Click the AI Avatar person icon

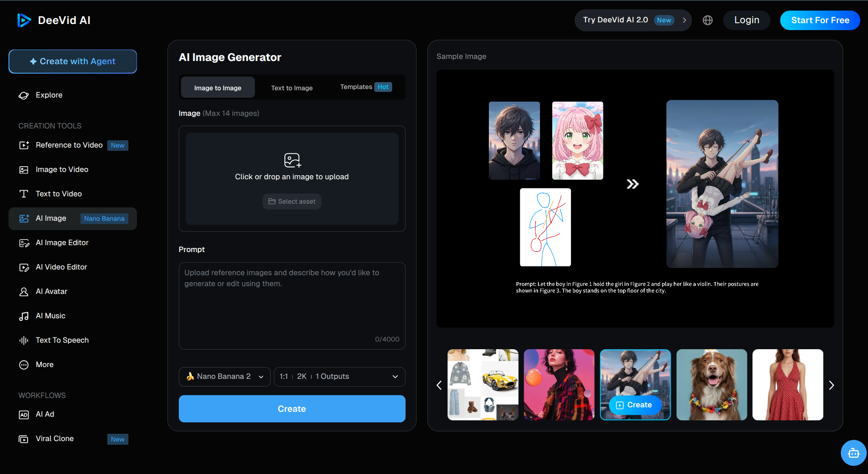[x=24, y=291]
